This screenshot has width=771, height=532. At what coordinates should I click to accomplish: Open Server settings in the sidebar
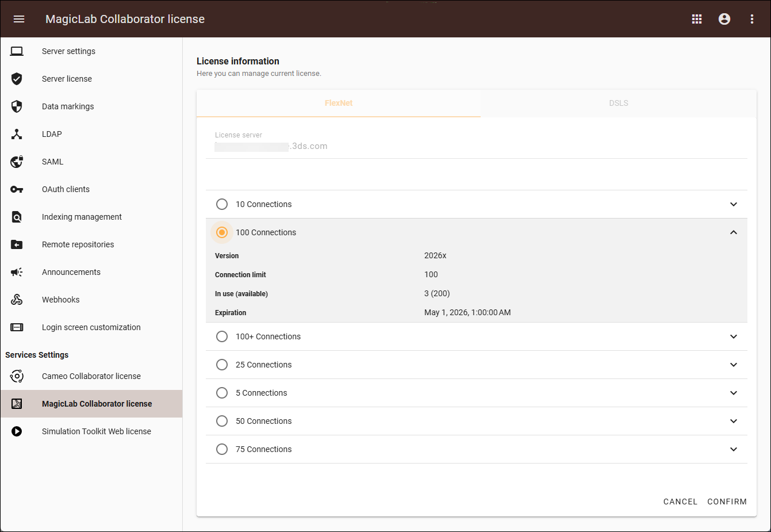68,51
